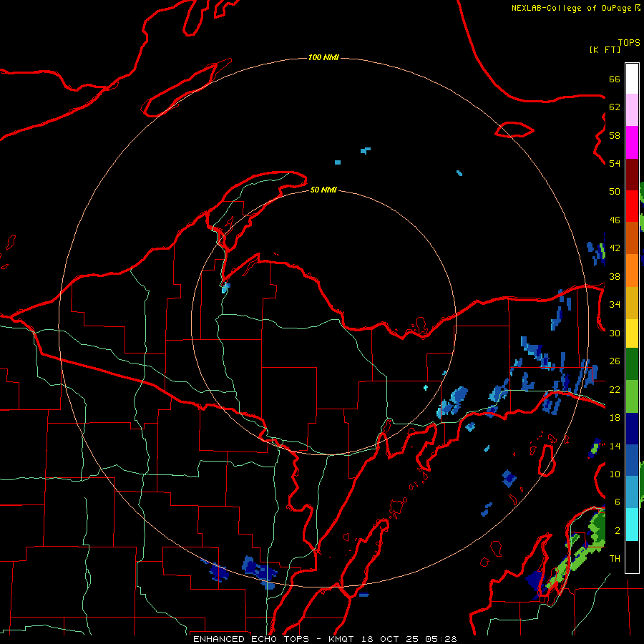This screenshot has width=644, height=644.
Task: Click the 22 legend value
Action: coord(615,389)
